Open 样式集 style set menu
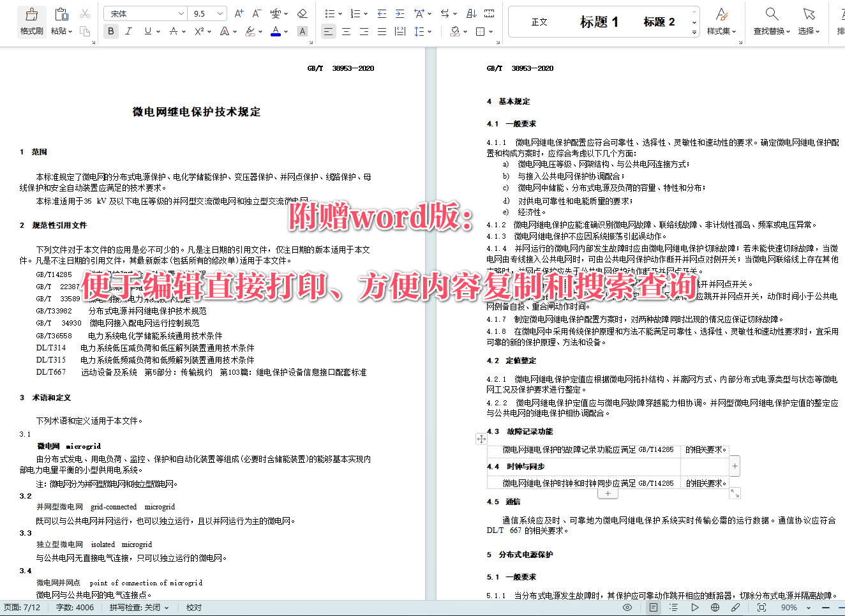 point(721,21)
